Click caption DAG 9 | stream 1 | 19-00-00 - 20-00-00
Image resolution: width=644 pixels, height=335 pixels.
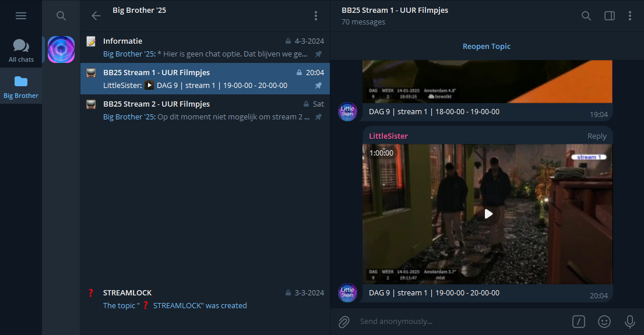tap(434, 292)
